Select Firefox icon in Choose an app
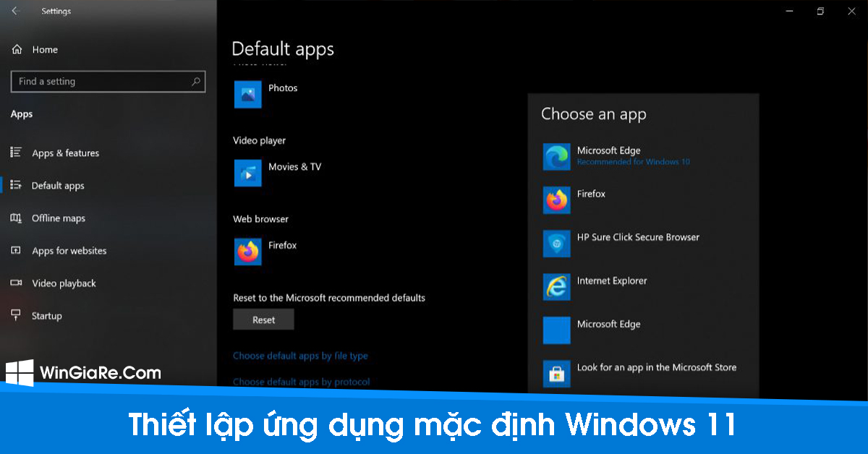Screen dimensions: 868x454 point(557,200)
